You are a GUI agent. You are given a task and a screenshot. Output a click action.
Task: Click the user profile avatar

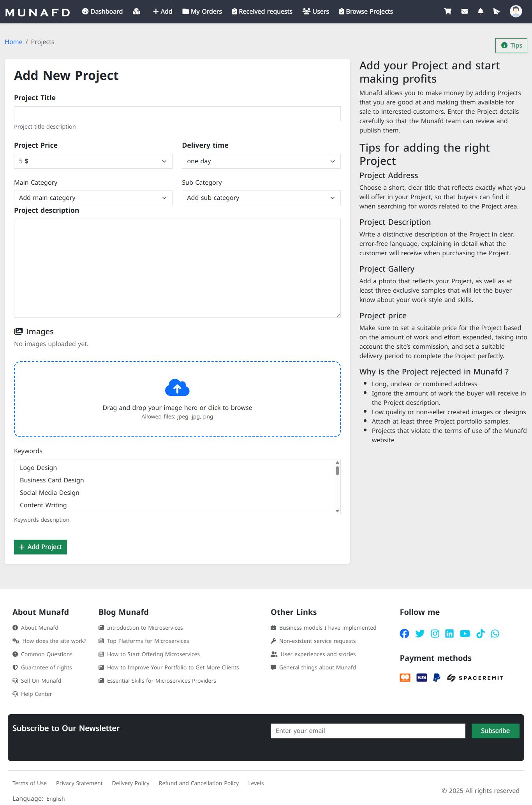[x=516, y=11]
